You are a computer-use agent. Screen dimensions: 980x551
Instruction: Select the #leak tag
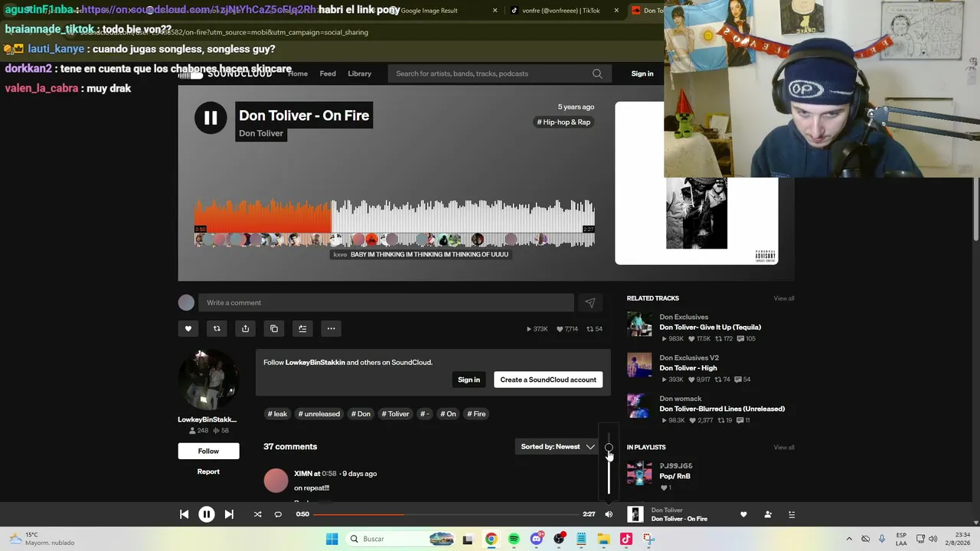[277, 414]
